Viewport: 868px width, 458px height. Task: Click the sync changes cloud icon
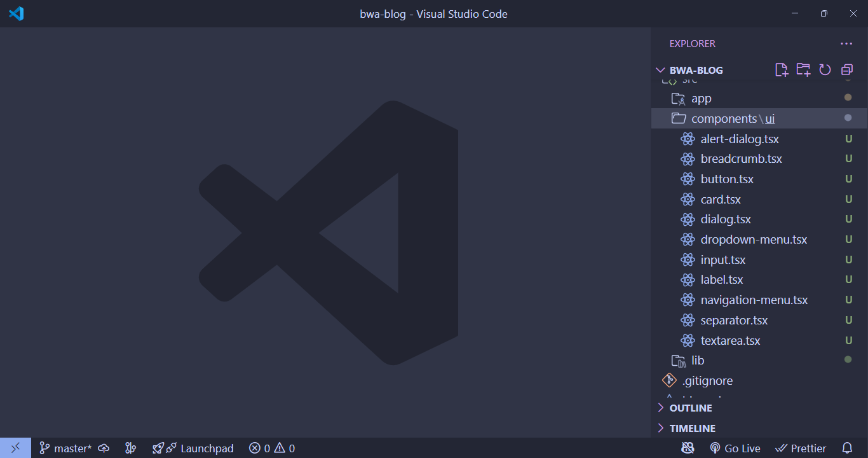(x=104, y=448)
